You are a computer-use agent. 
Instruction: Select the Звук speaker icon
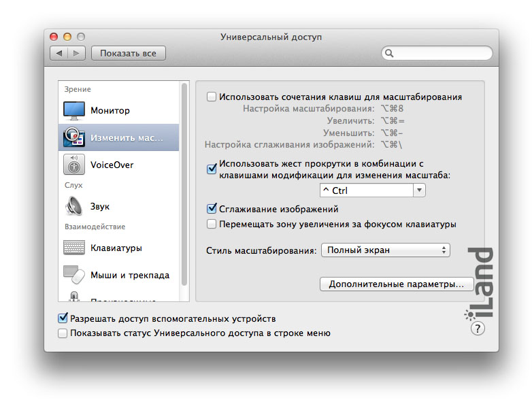click(73, 206)
